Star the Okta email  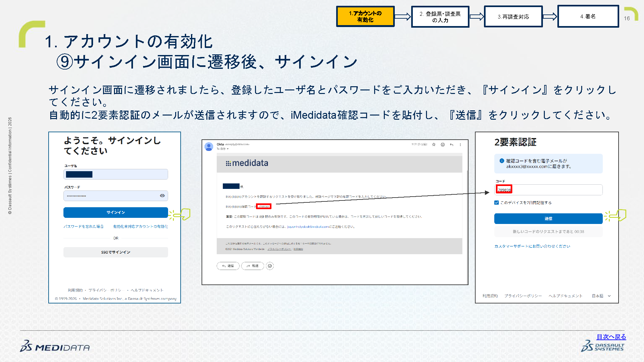coord(434,144)
